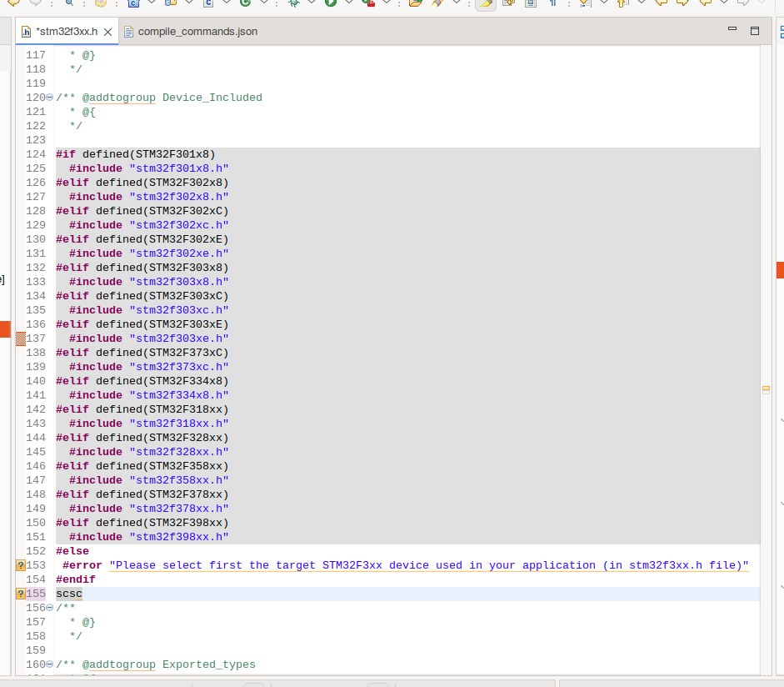Click the "stm32f378xx.h" include string
Viewport: 784px width, 687px height.
tap(179, 509)
